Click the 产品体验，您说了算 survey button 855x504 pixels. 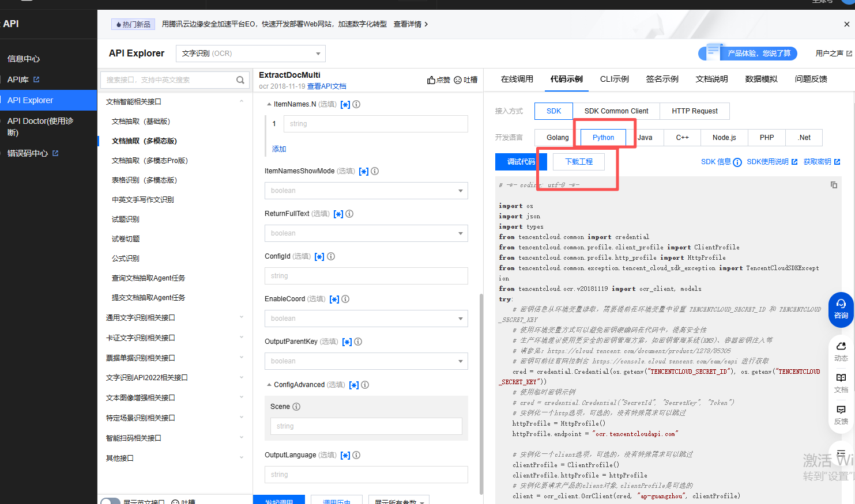[748, 54]
